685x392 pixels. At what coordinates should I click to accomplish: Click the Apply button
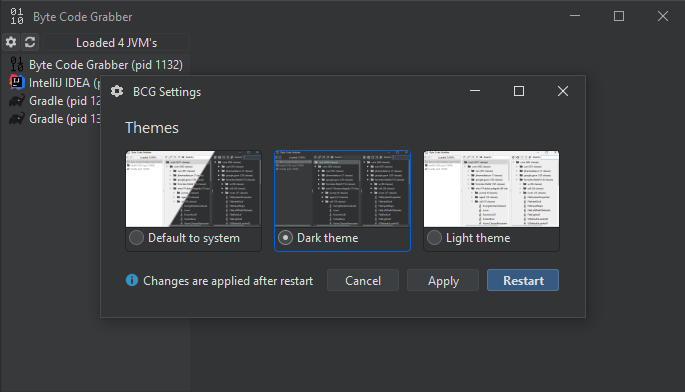pos(443,281)
